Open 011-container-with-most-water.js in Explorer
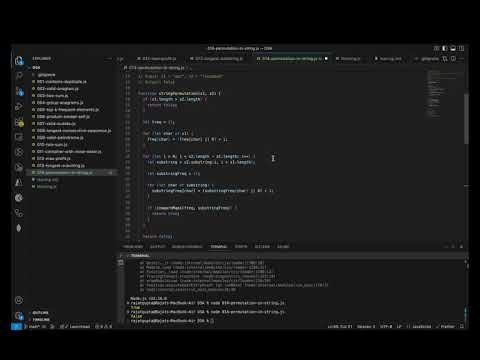 click(72, 152)
